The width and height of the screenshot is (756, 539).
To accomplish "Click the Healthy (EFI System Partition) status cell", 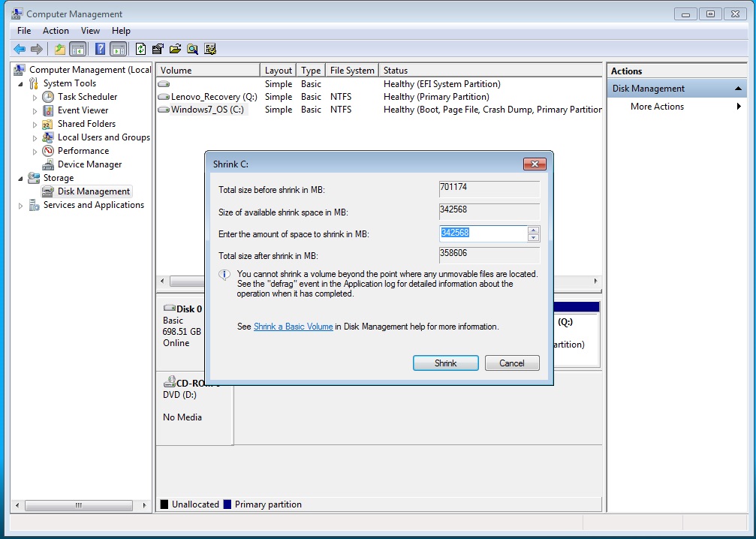I will tap(441, 84).
